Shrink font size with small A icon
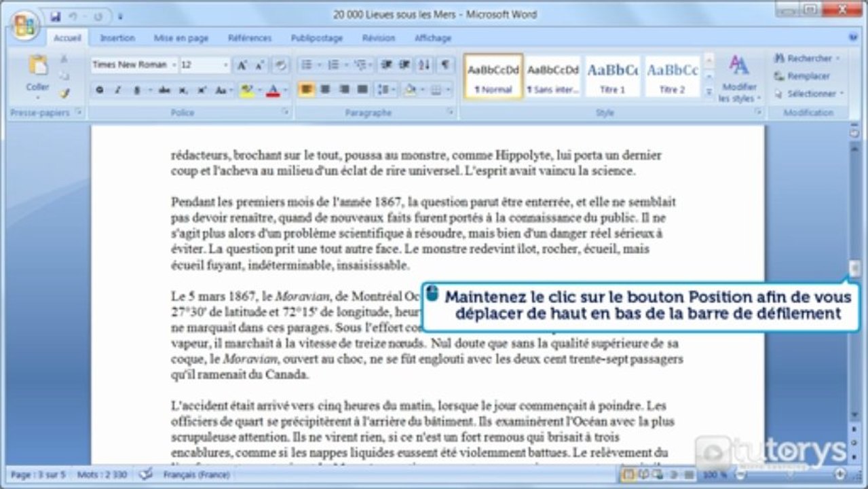The image size is (868, 489). pos(260,65)
